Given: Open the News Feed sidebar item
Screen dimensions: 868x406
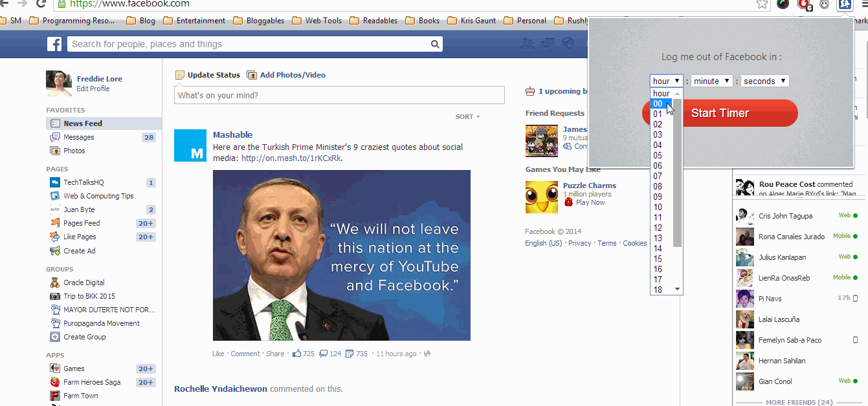Looking at the screenshot, I should point(104,123).
